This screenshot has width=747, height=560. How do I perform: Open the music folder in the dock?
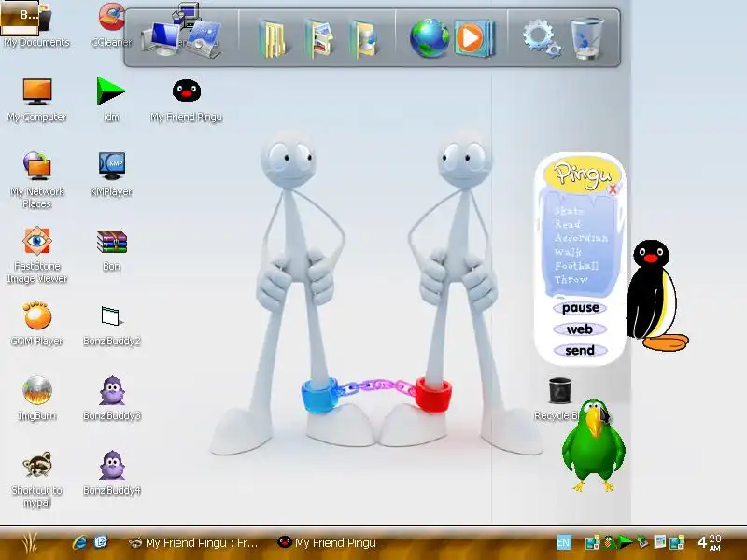tap(363, 38)
